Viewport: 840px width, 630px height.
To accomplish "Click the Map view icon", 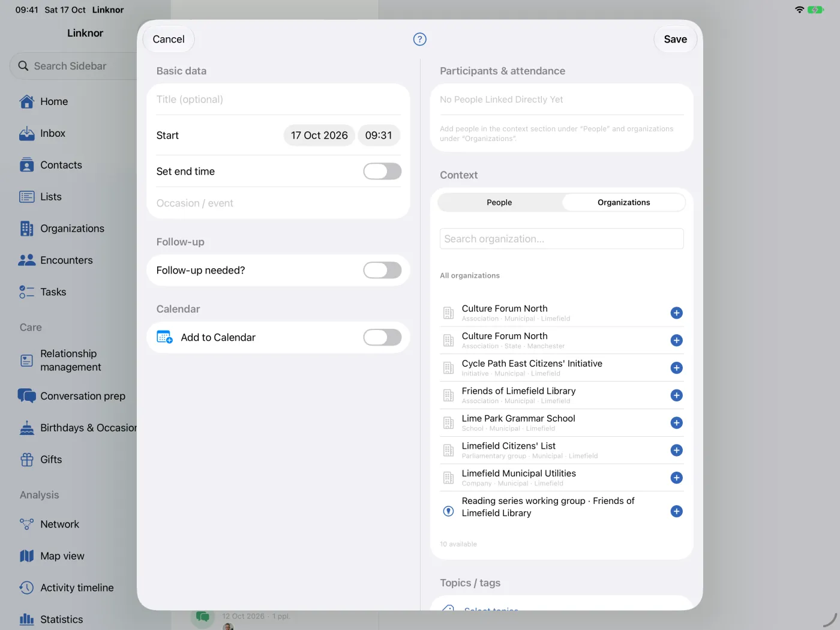I will coord(27,556).
